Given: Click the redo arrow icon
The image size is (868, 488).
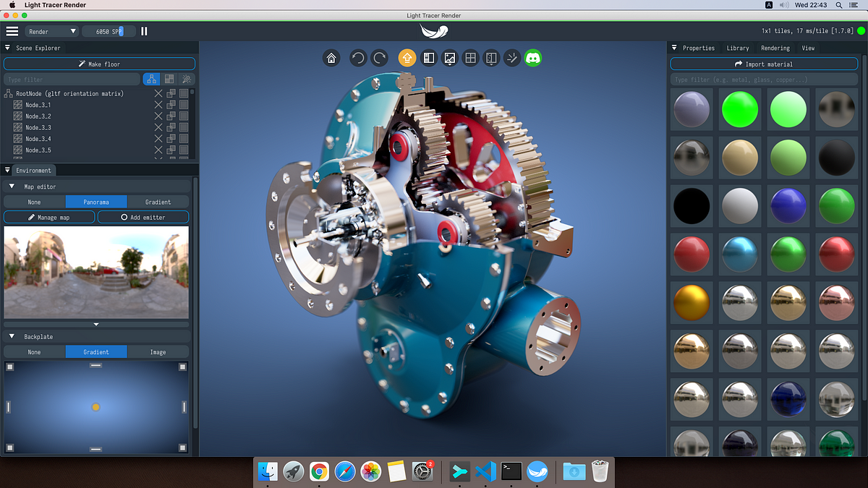Looking at the screenshot, I should pyautogui.click(x=380, y=59).
